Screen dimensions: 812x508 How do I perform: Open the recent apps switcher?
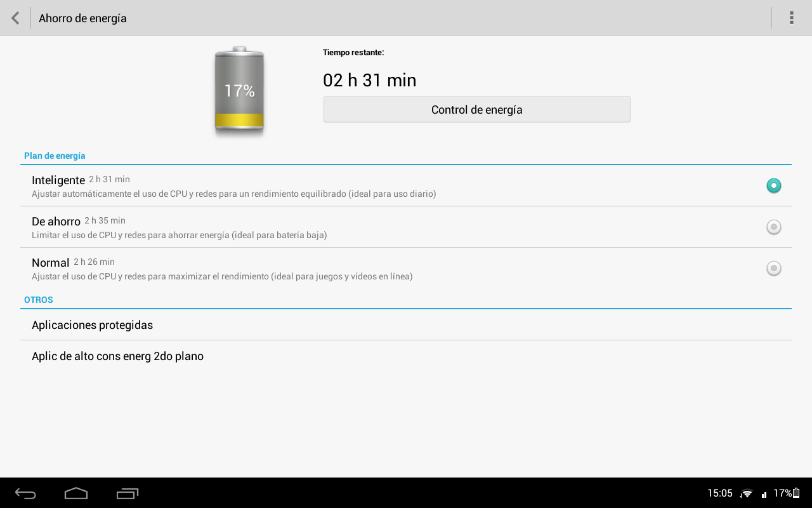tap(128, 493)
